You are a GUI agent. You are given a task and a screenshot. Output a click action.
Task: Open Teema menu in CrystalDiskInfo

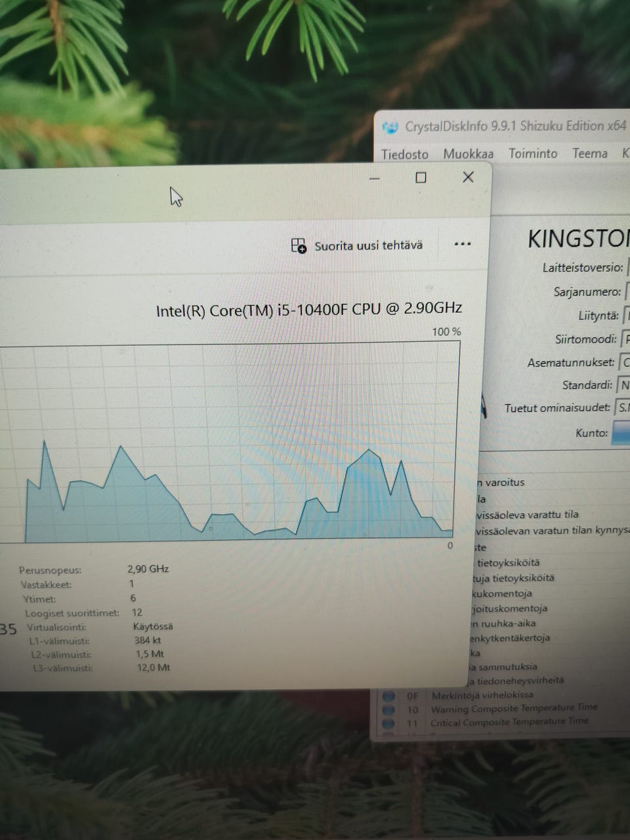pos(590,154)
